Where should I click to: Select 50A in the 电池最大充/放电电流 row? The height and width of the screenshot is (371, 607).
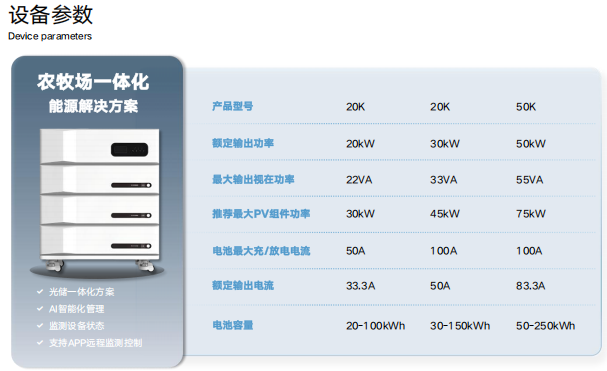tap(355, 251)
